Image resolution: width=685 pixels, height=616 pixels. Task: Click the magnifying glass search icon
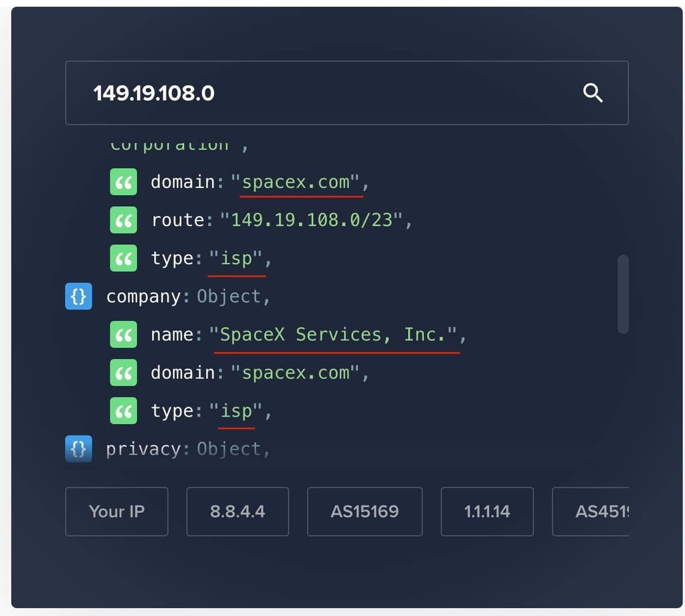coord(593,93)
